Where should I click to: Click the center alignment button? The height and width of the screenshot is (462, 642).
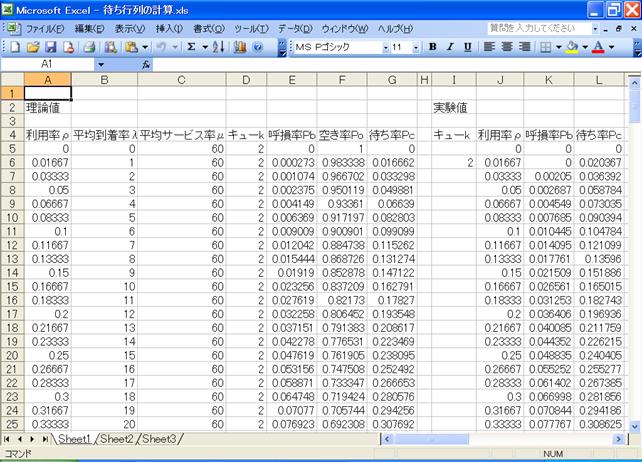coord(506,47)
